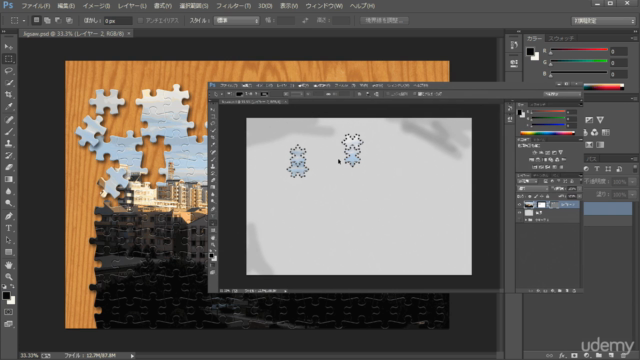The image size is (640, 360).
Task: Open the Properties panel icon below History
Action: pos(514,63)
